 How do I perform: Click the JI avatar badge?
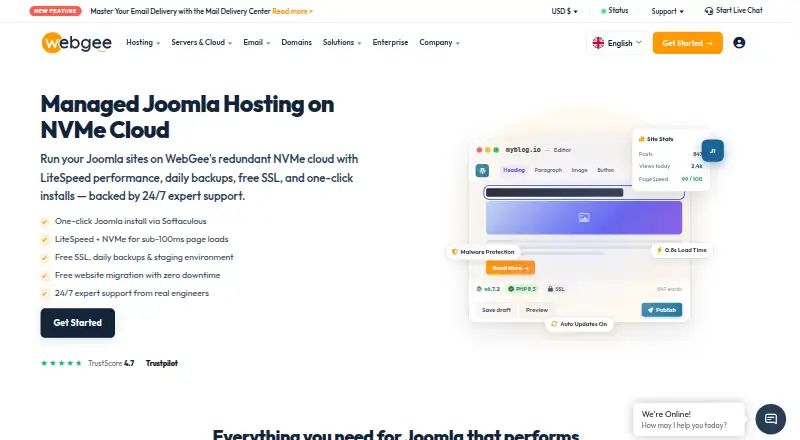[712, 151]
